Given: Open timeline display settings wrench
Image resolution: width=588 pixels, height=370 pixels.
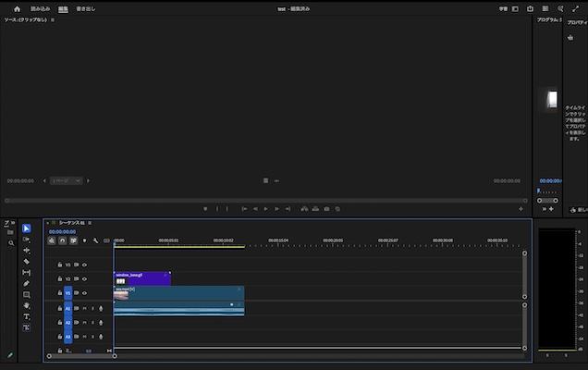Looking at the screenshot, I should tap(95, 240).
